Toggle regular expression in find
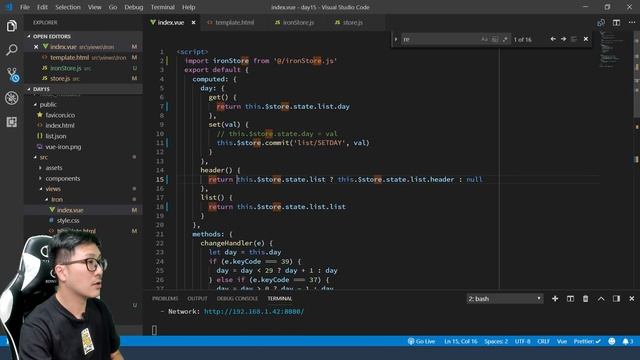 [x=505, y=39]
